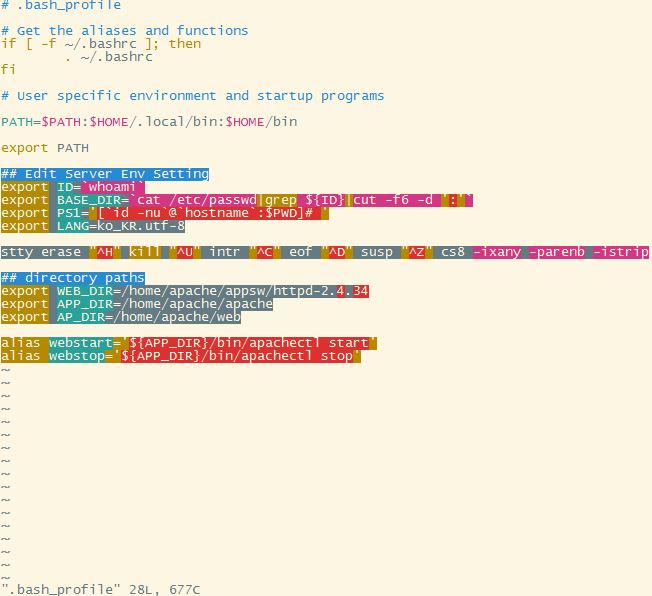652x596 pixels.
Task: Click the 'export PATH' line
Action: (x=45, y=148)
